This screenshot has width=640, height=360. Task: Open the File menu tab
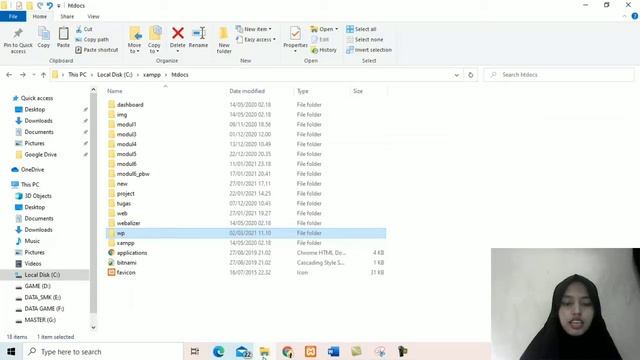click(x=13, y=16)
